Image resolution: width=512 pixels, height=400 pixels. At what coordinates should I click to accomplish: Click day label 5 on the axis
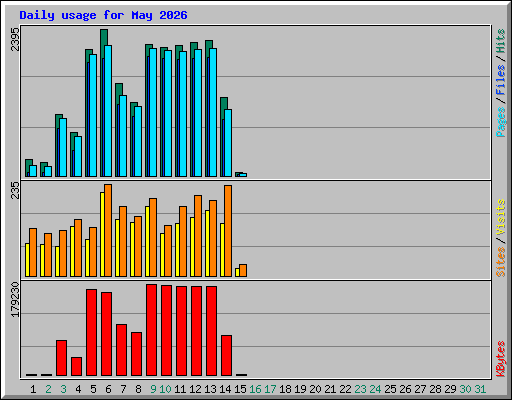(x=93, y=389)
